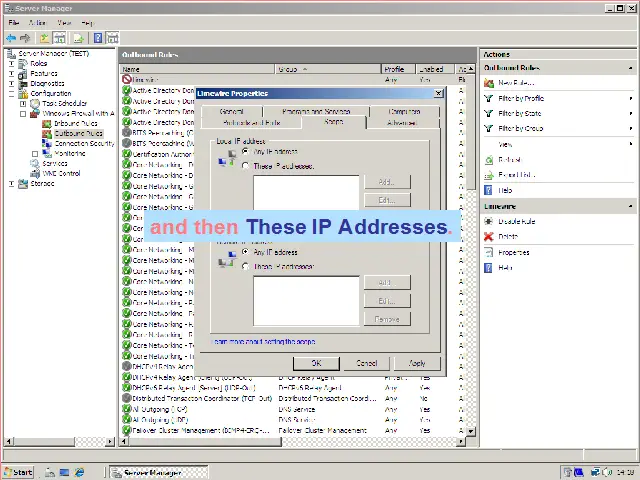Open the View menu
The height and width of the screenshot is (480, 640).
[x=64, y=22]
